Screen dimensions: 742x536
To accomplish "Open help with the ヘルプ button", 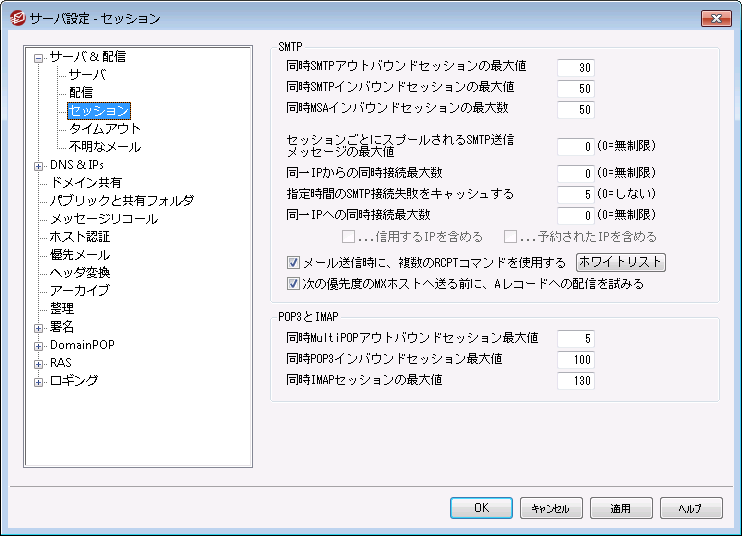I will [691, 508].
